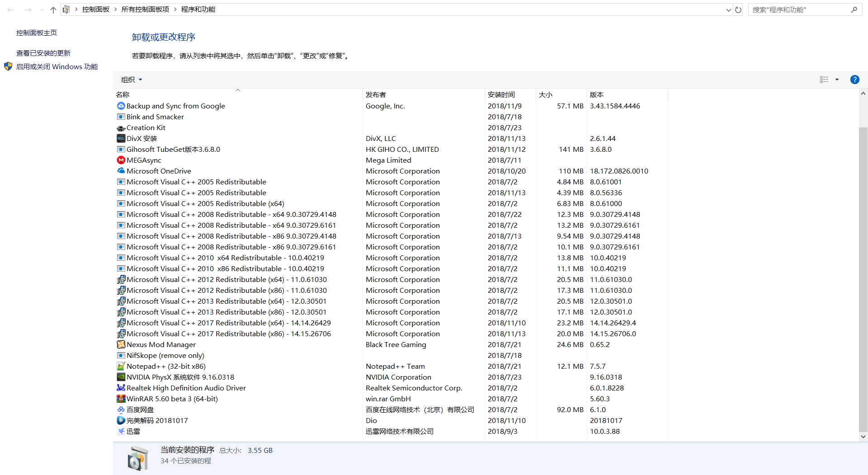Navigate back with the back arrow

coord(11,9)
